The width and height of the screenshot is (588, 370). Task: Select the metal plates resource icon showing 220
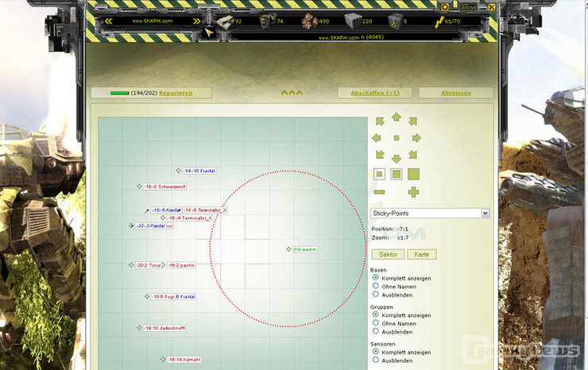coord(353,21)
